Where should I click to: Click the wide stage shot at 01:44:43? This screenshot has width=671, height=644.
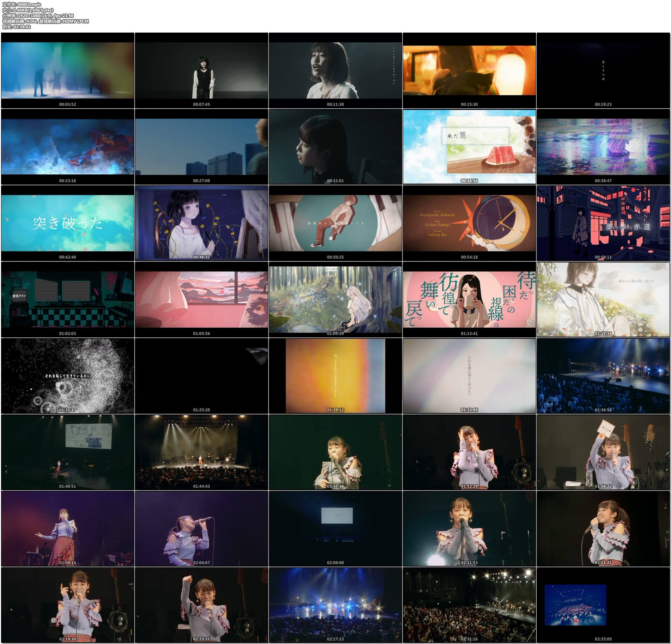tap(202, 452)
